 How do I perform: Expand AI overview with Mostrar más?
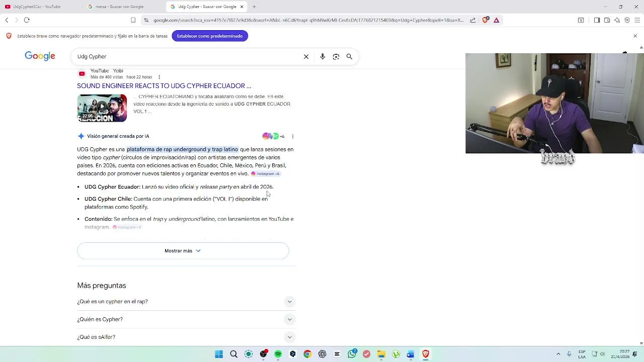(x=183, y=251)
